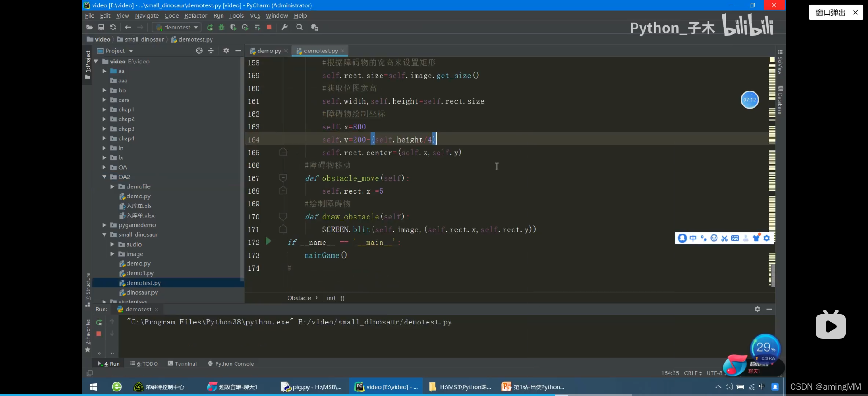Screen dimensions: 868x396
Task: Toggle the 2: Favorites side tab
Action: click(88, 335)
